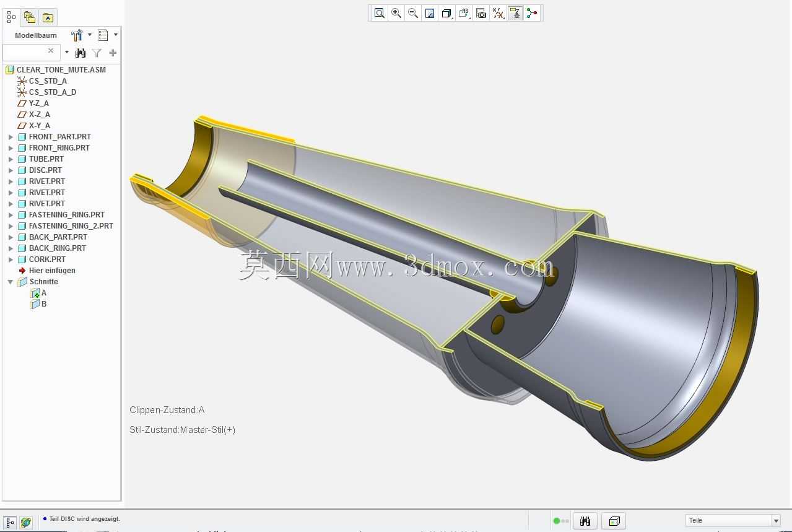The height and width of the screenshot is (532, 792).
Task: Click the part icon of FRONT_RING.PRT
Action: 22,148
